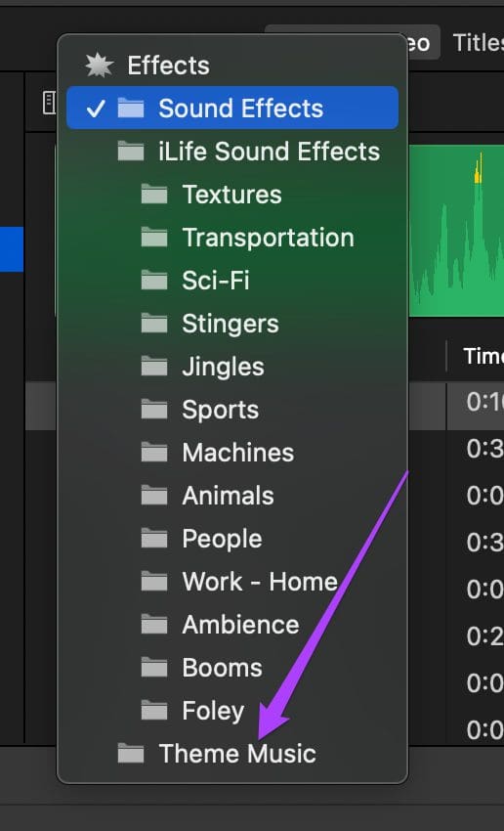504x831 pixels.
Task: Open the Titles tab in browser
Action: tap(478, 42)
